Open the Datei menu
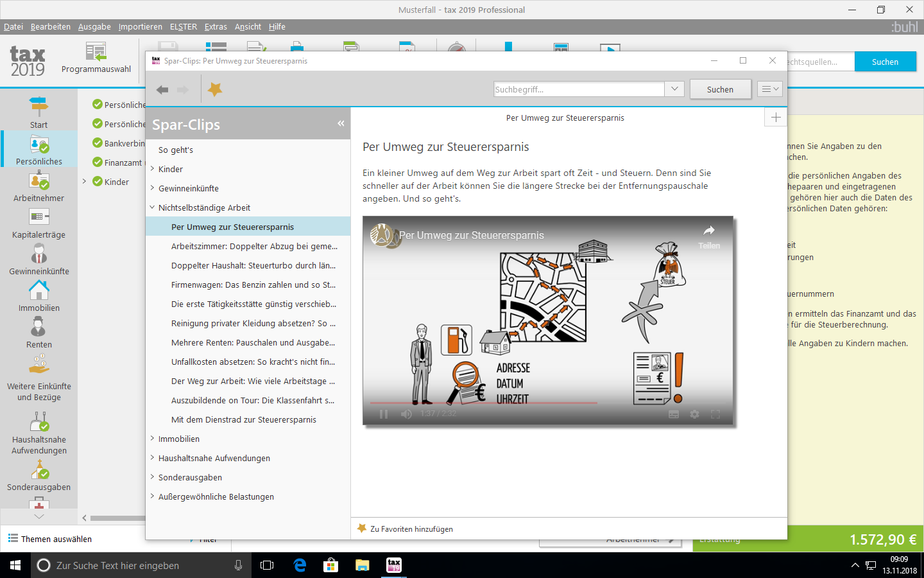This screenshot has width=924, height=578. [x=13, y=26]
